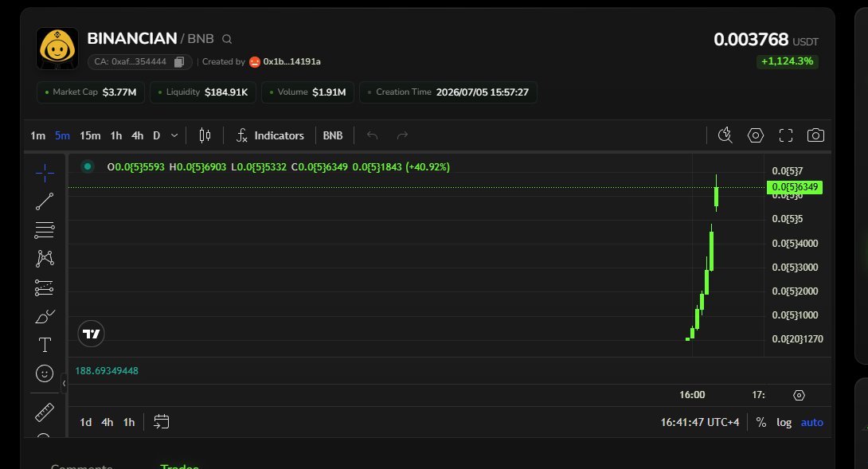Open the Indicators panel
Viewport: 868px width, 469px height.
[270, 135]
